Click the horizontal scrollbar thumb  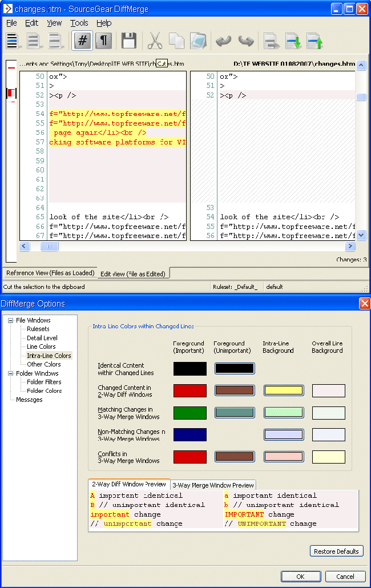50,247
